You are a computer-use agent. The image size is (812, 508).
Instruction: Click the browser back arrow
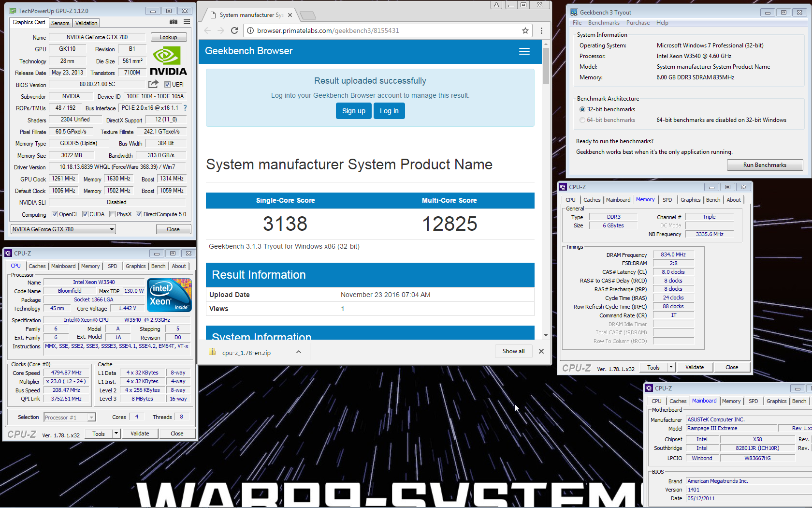(x=207, y=30)
